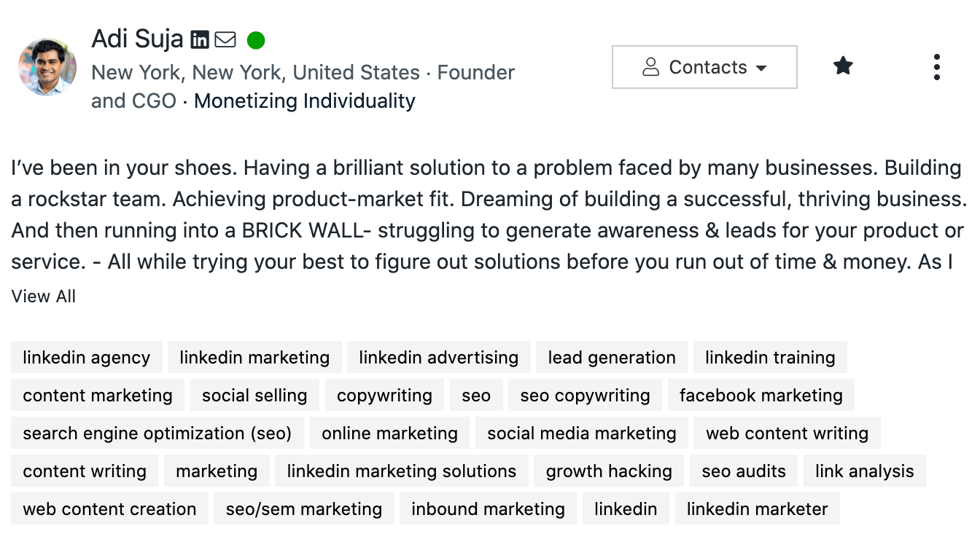The height and width of the screenshot is (542, 980).
Task: Select the facebook marketing tag
Action: point(761,396)
